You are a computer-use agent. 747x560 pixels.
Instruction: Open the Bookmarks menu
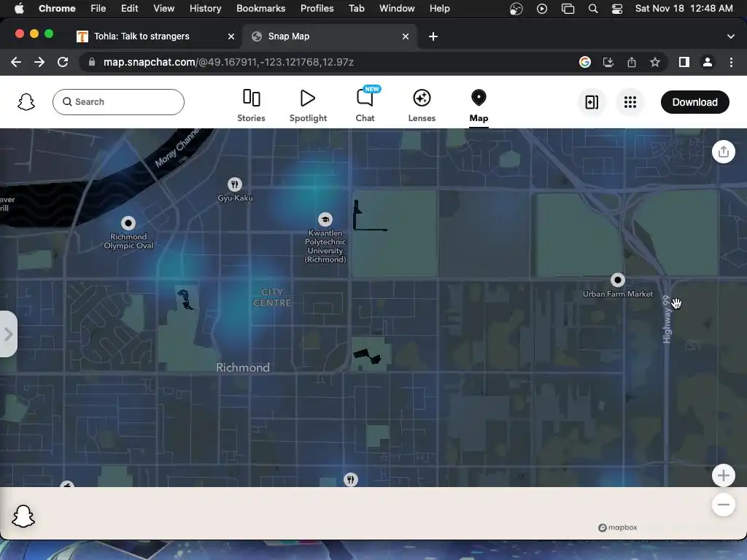click(x=260, y=8)
